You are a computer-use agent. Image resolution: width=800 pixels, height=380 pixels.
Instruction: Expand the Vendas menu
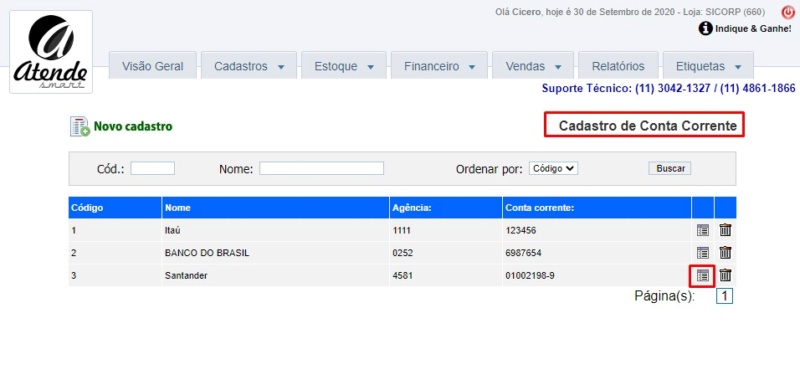point(533,66)
